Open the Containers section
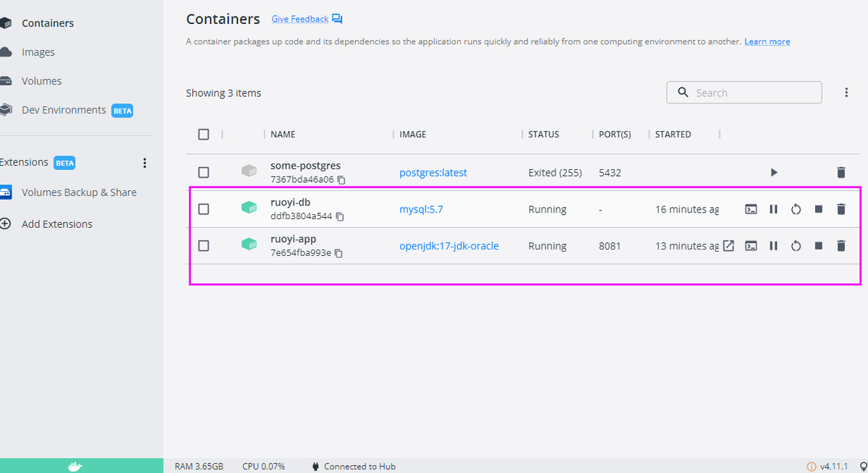Viewport: 868px width, 473px height. point(48,23)
